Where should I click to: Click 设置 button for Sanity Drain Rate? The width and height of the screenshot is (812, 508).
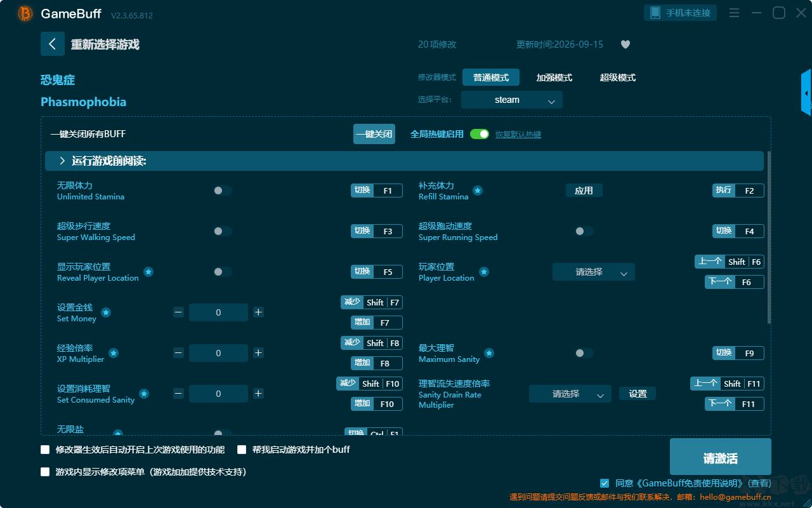(638, 394)
